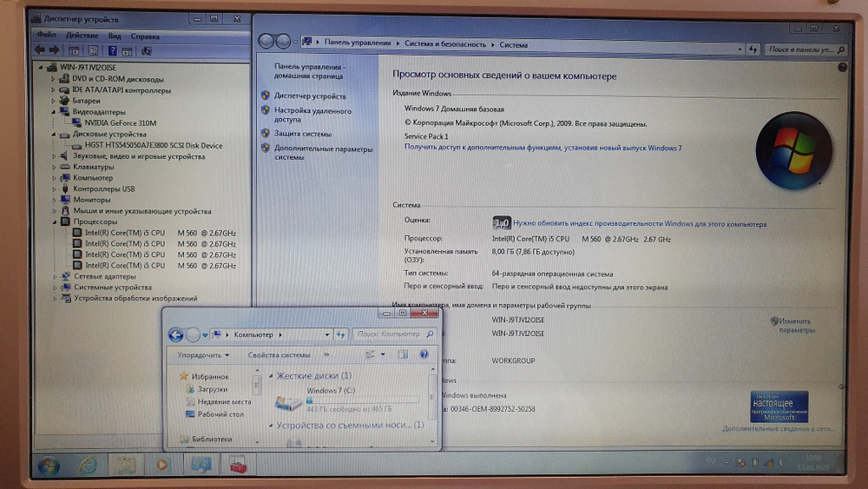This screenshot has height=489, width=868.
Task: Collapse the Видеоадаптеры node
Action: coord(54,112)
